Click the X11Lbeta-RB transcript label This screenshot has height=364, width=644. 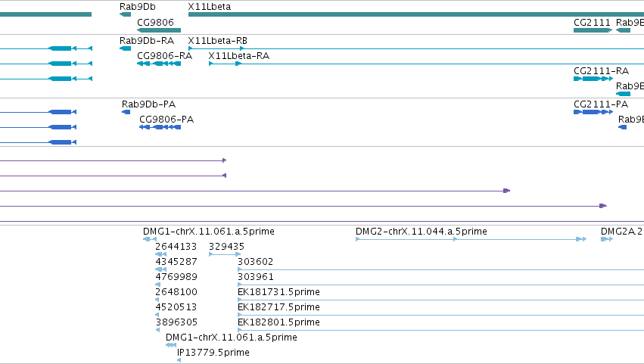tap(218, 41)
